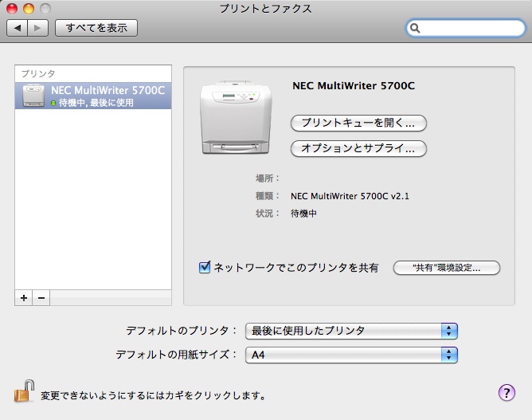The width and height of the screenshot is (532, 420).
Task: Open the default printer dropdown
Action: click(x=351, y=331)
